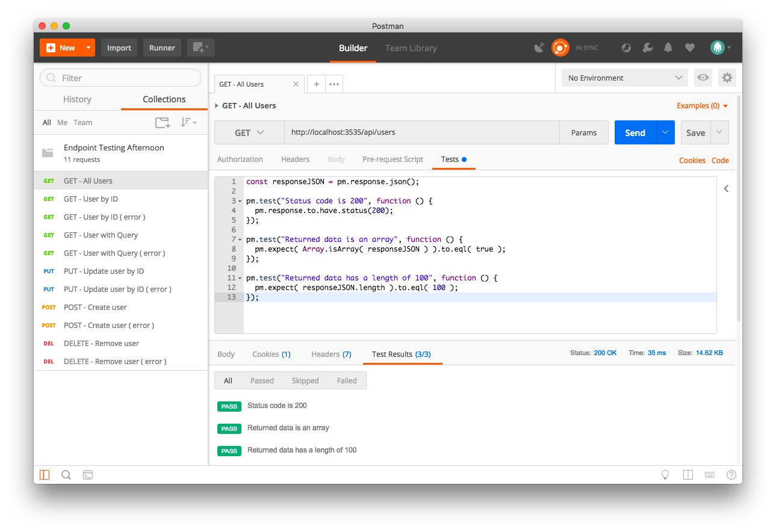Click the blue Send button
This screenshot has width=776, height=532.
(x=635, y=132)
